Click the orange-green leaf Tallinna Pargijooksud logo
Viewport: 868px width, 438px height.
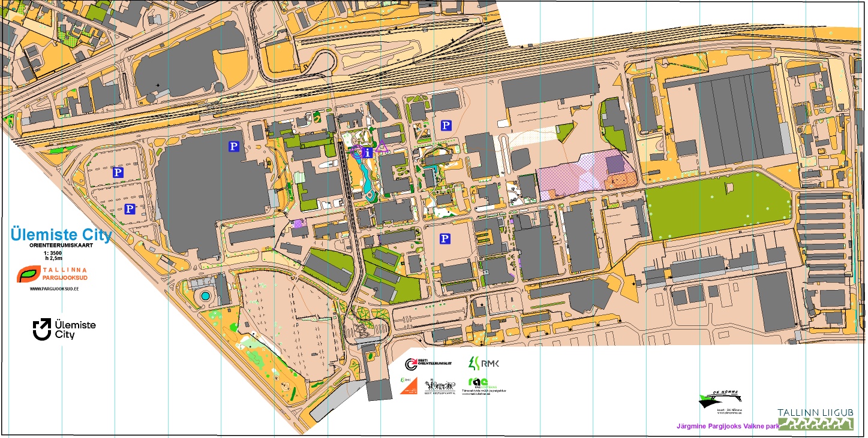[28, 275]
